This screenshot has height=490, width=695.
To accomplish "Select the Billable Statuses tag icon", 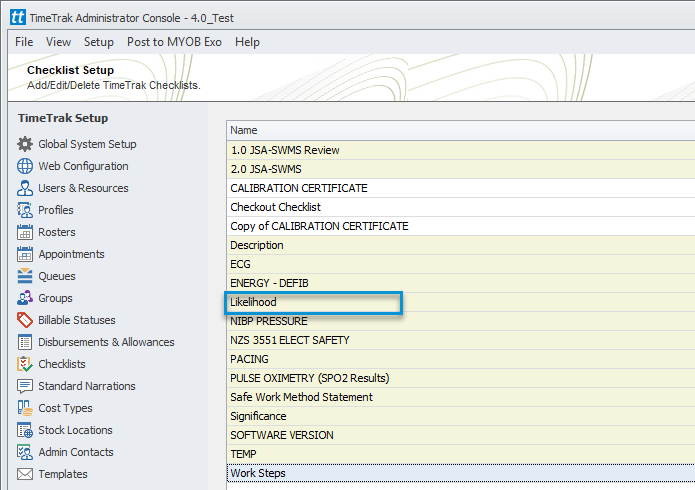I will pos(25,320).
